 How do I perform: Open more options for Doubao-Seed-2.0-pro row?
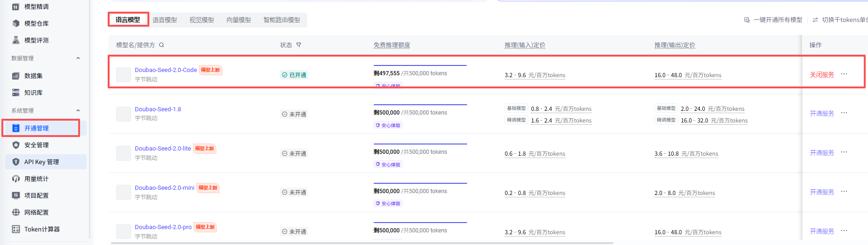pyautogui.click(x=844, y=231)
